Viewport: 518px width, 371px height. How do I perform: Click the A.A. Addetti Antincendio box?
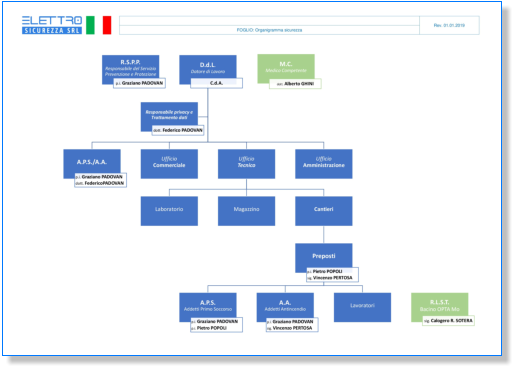click(285, 307)
